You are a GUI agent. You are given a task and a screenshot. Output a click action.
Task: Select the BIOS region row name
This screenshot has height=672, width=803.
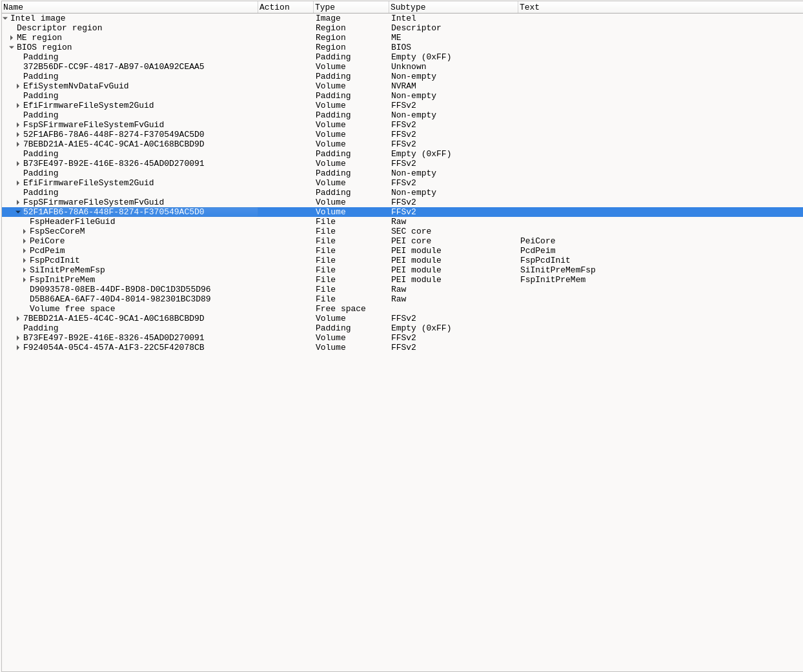pos(45,47)
